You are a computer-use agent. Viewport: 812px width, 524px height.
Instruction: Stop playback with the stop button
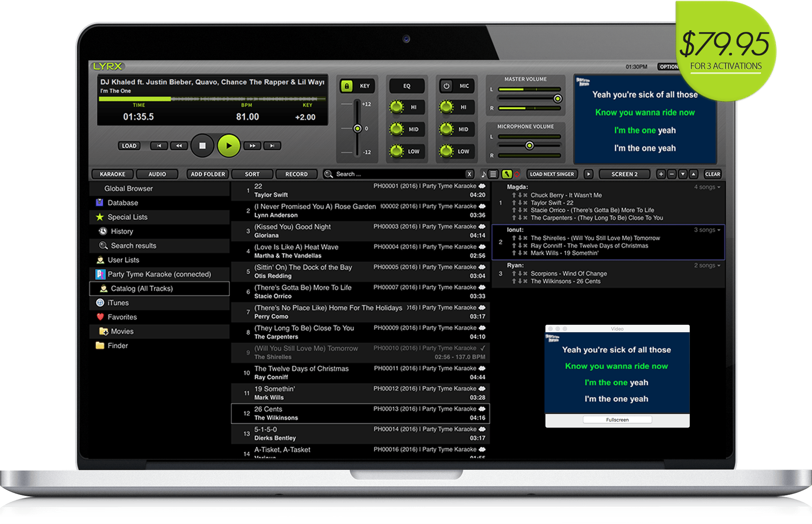(x=203, y=146)
